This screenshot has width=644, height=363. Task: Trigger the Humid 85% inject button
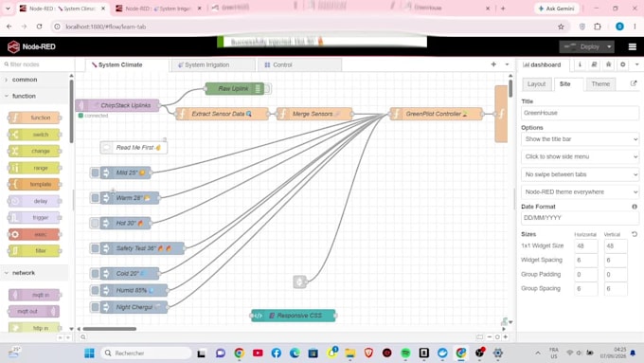[x=96, y=290]
